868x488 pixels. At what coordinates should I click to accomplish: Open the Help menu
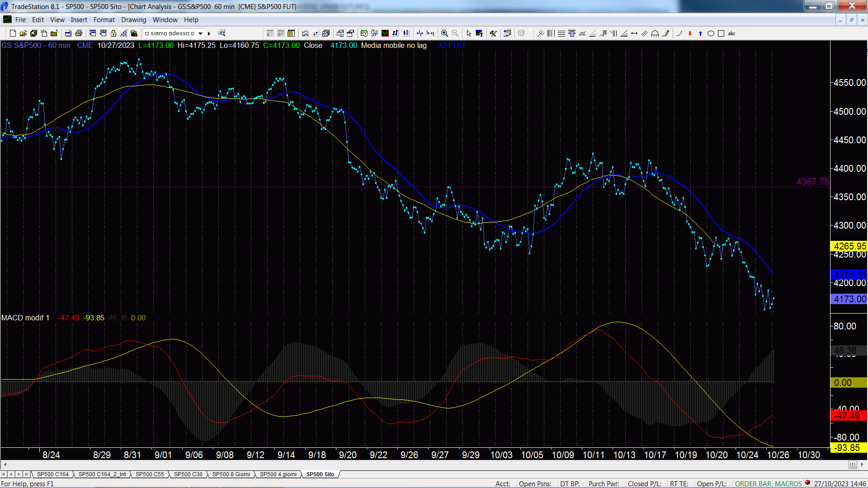coord(191,20)
